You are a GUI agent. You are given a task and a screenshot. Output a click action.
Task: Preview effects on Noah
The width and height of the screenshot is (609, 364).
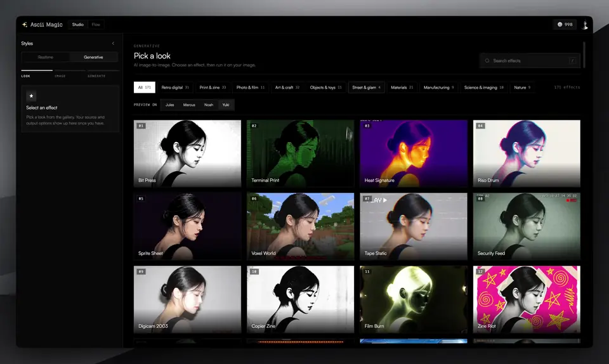pyautogui.click(x=209, y=105)
